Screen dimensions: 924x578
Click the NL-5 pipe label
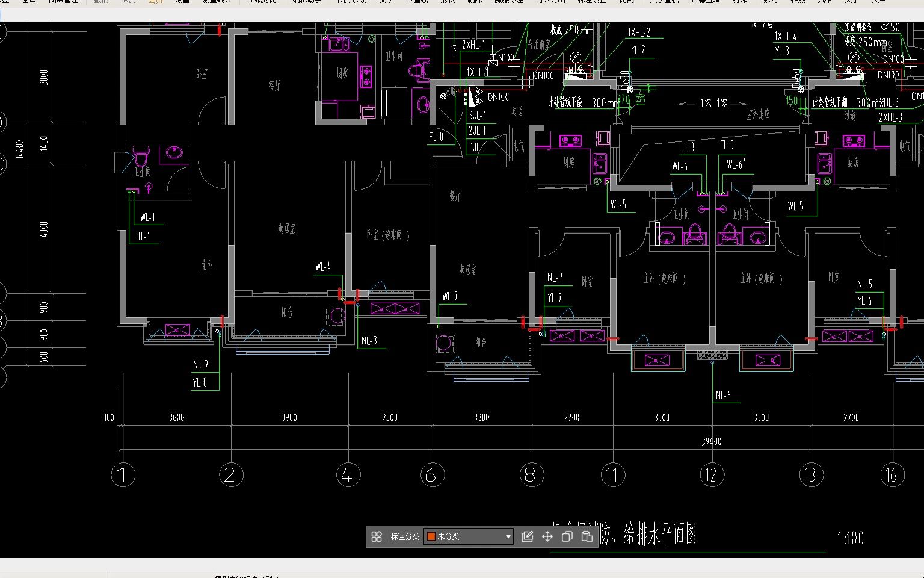(x=864, y=284)
